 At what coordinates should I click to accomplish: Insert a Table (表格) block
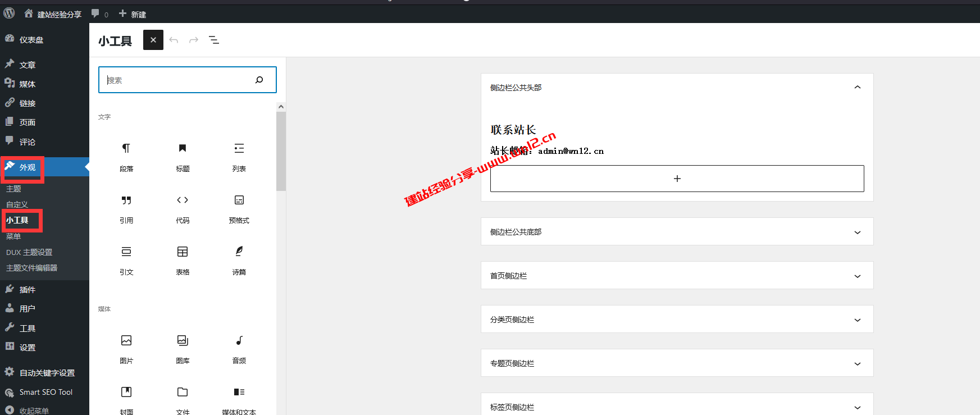tap(183, 259)
